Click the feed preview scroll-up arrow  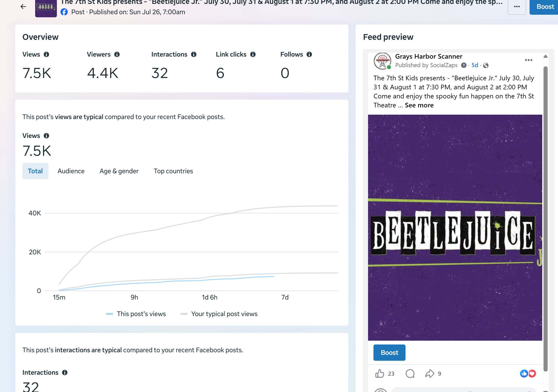click(x=545, y=57)
